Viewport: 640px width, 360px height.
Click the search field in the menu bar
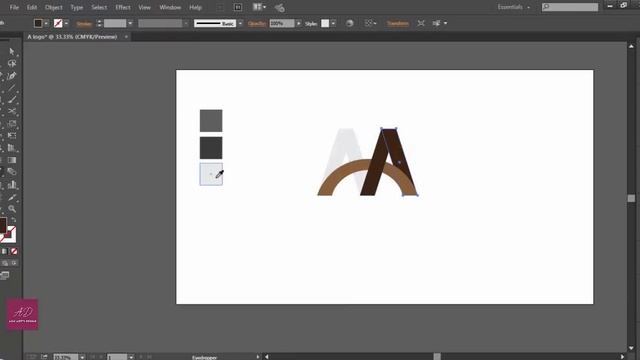(x=570, y=7)
